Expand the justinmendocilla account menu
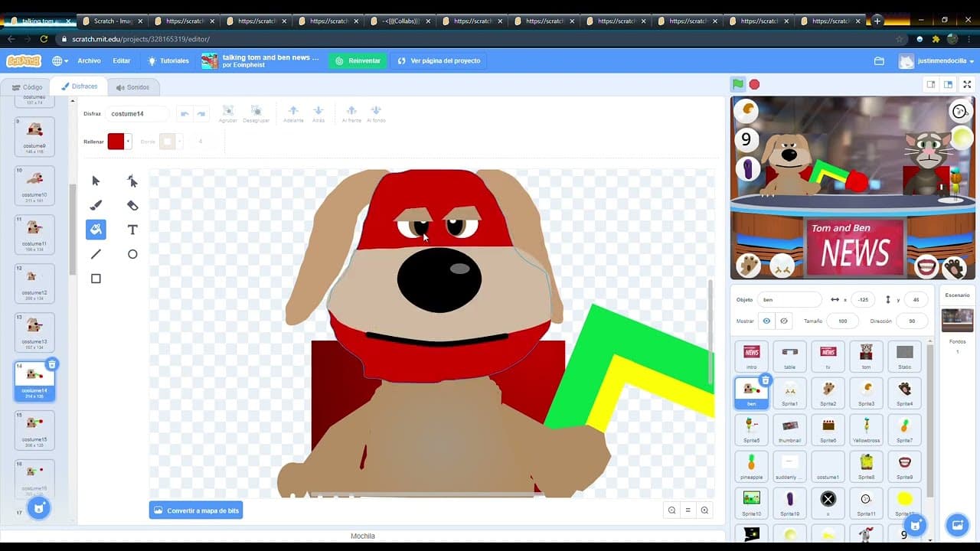The height and width of the screenshot is (551, 980). [x=936, y=60]
